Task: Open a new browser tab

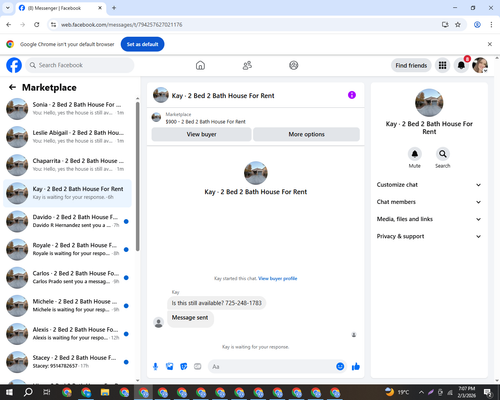Action: [114, 8]
